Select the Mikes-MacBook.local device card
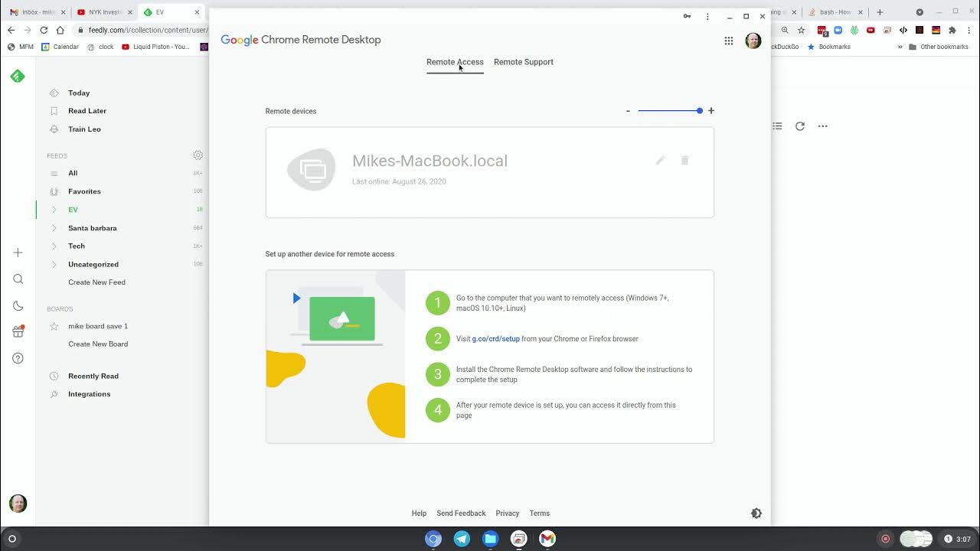The image size is (980, 551). click(x=490, y=172)
